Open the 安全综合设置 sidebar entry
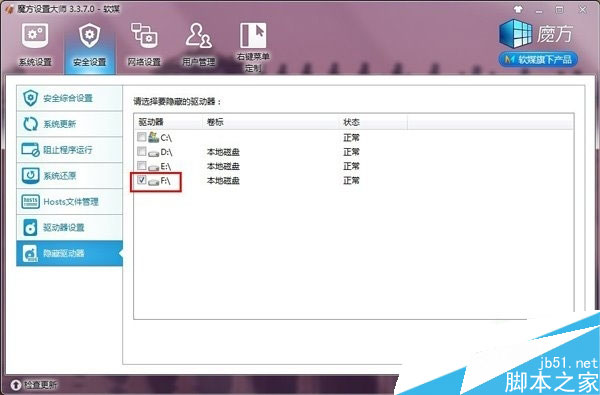Image resolution: width=600 pixels, height=395 pixels. (x=69, y=98)
